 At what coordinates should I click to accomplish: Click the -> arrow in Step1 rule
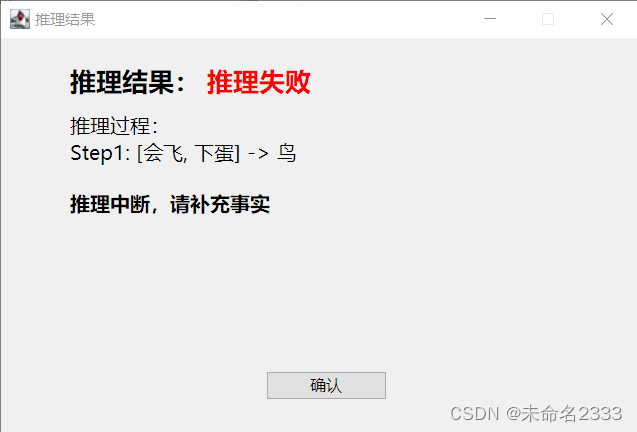pyautogui.click(x=258, y=154)
